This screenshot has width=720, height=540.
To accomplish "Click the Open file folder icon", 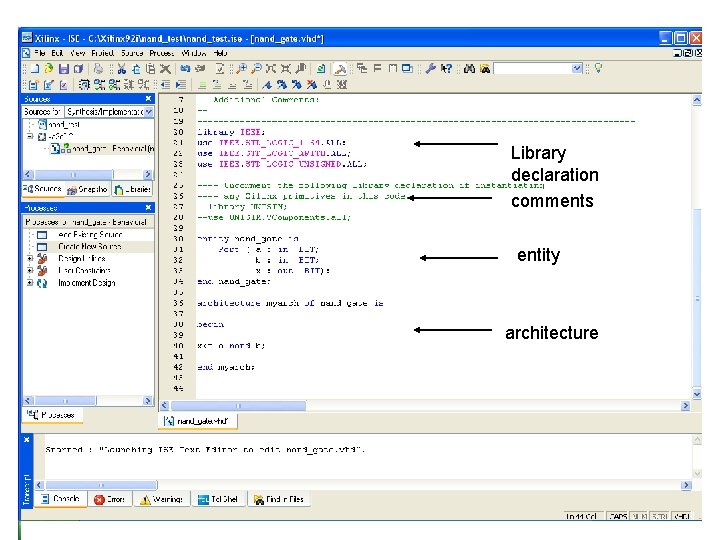I will point(48,69).
